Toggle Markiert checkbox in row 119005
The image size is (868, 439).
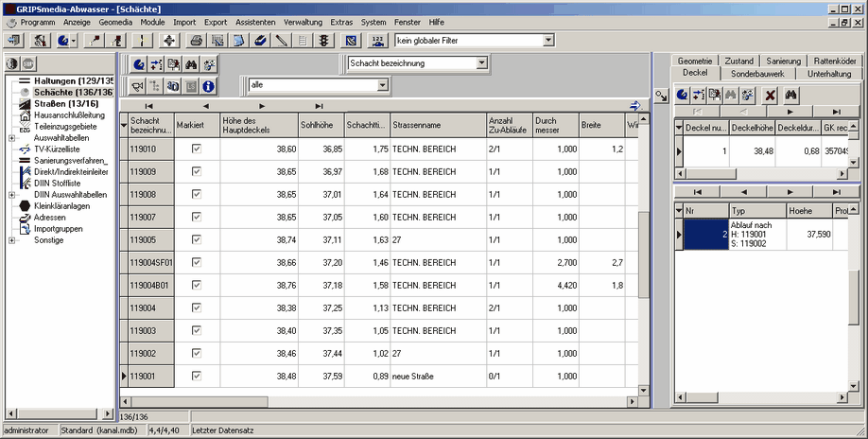197,240
